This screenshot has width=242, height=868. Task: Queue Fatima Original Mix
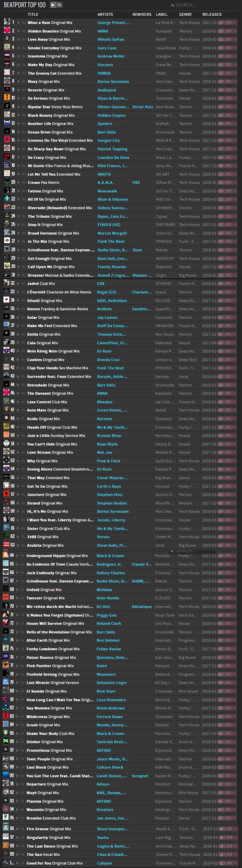tap(24, 191)
